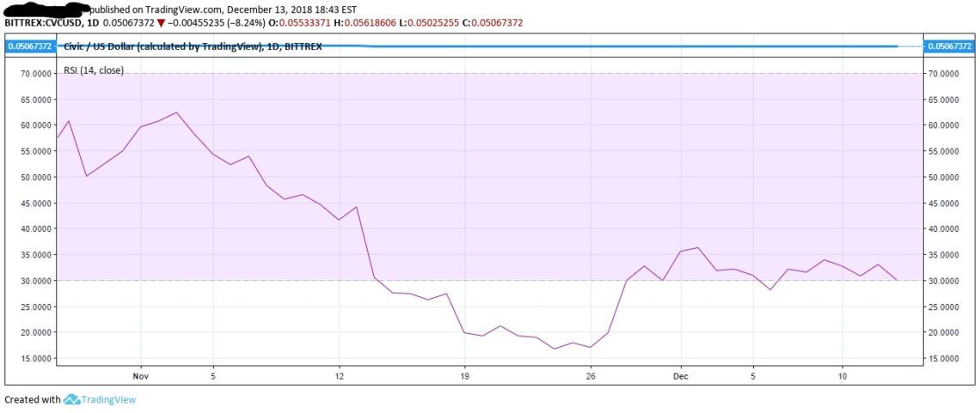This screenshot has height=413, width=980.
Task: Click the 15.0000 level on the left scale
Action: click(34, 358)
